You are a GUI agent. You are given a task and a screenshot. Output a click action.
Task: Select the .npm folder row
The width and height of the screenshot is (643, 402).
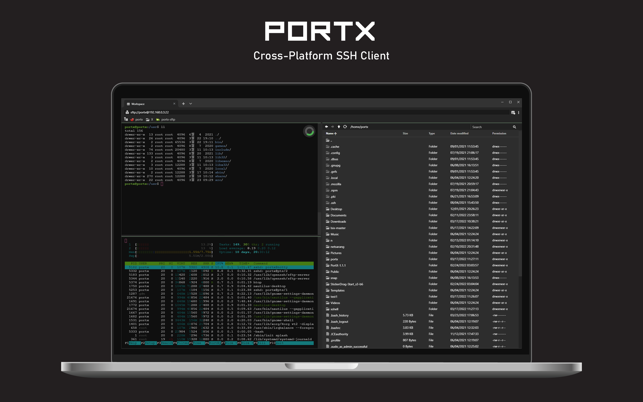pos(421,190)
